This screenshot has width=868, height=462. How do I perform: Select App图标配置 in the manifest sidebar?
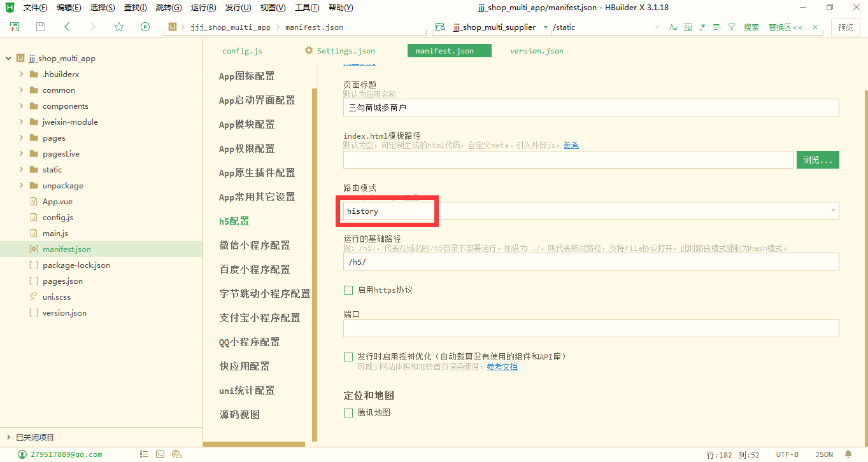[x=247, y=76]
